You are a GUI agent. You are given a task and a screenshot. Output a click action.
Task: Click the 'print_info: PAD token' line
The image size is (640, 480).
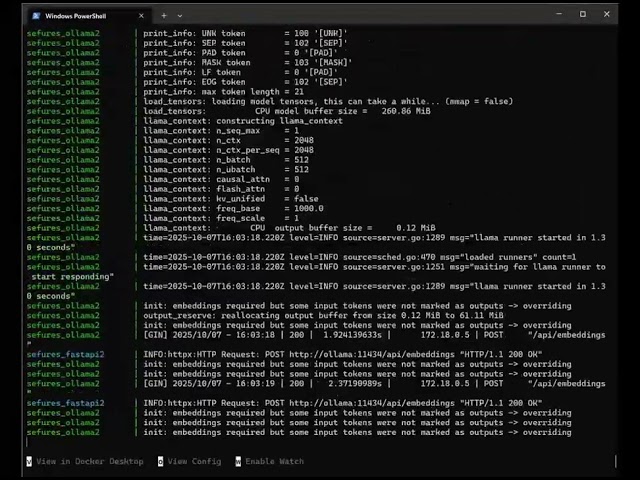240,53
